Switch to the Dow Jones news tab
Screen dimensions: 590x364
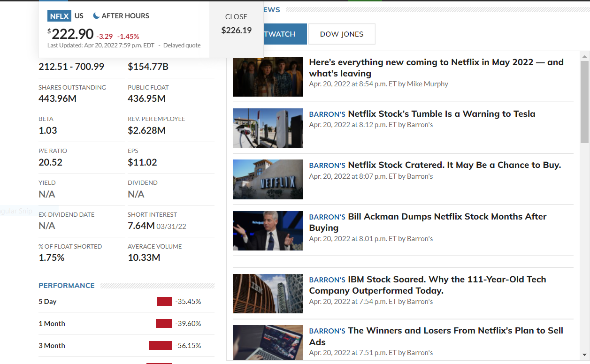[x=342, y=34]
